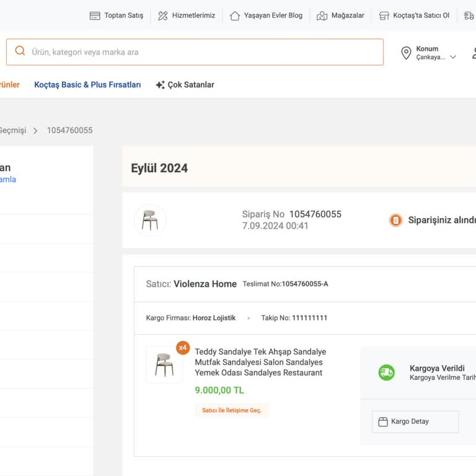Open Teddy Sandalye product title

click(x=260, y=362)
